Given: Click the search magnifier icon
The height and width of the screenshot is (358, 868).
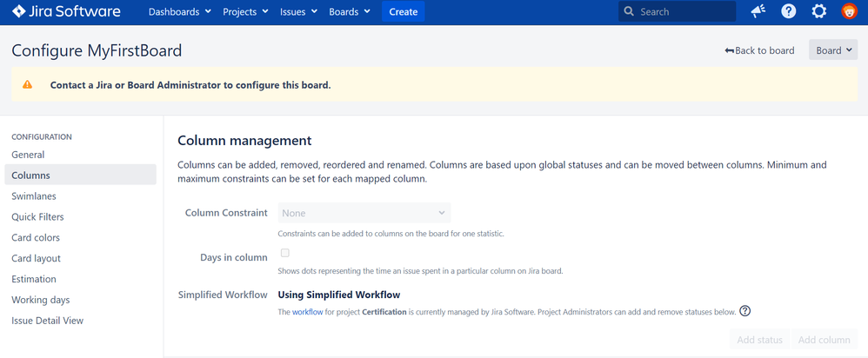Looking at the screenshot, I should (628, 11).
